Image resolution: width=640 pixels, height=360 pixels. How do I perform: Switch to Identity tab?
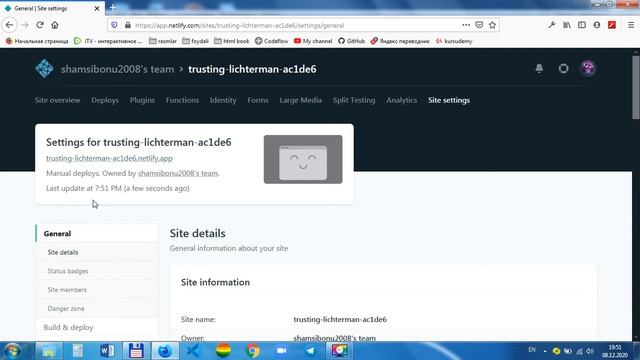point(223,100)
